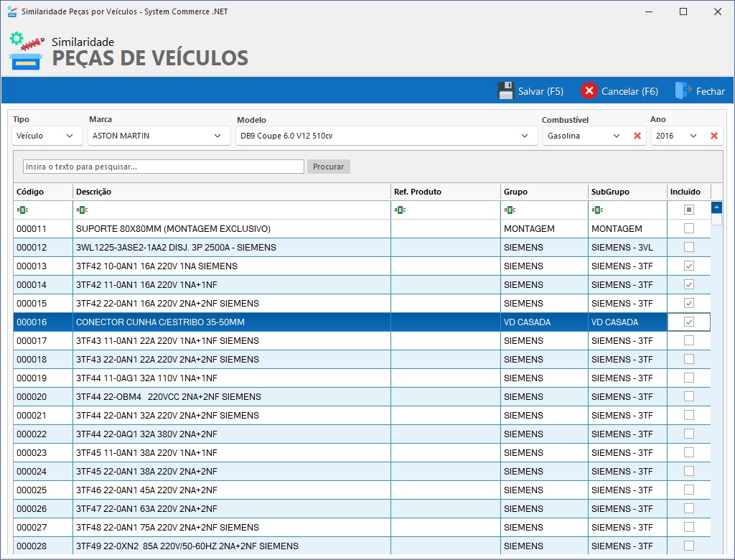Click the red Cancelar X icon
This screenshot has height=560, width=735.
tap(589, 91)
